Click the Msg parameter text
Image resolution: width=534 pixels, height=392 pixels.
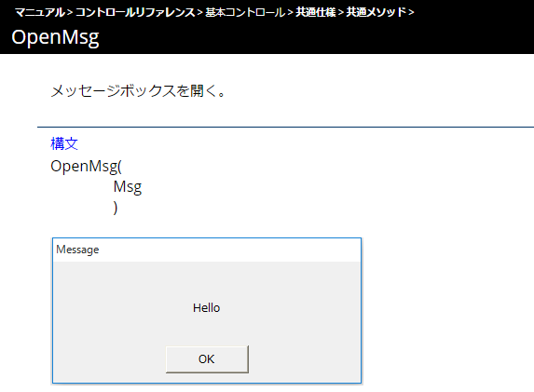pyautogui.click(x=128, y=187)
